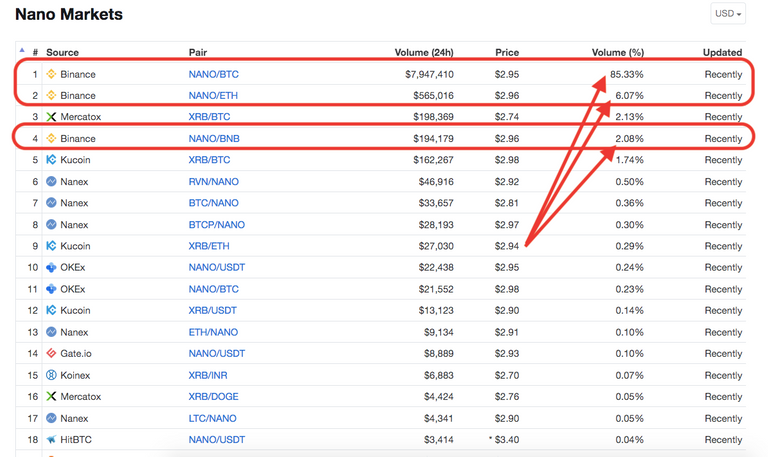Click Kucoin logo in XRB/USDT row
Image resolution: width=768 pixels, height=457 pixels.
coord(51,311)
